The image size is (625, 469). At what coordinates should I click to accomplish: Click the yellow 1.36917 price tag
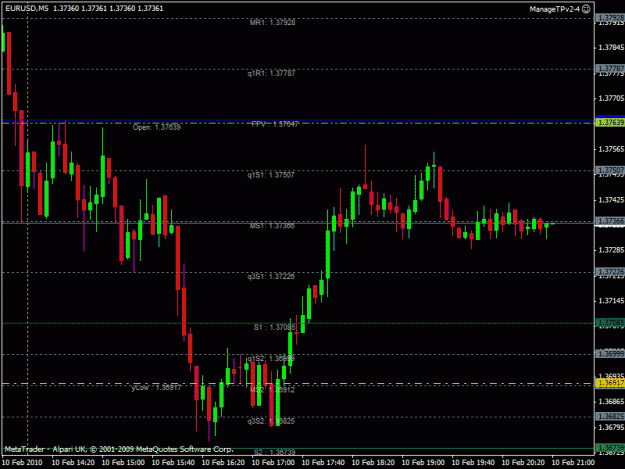click(610, 383)
